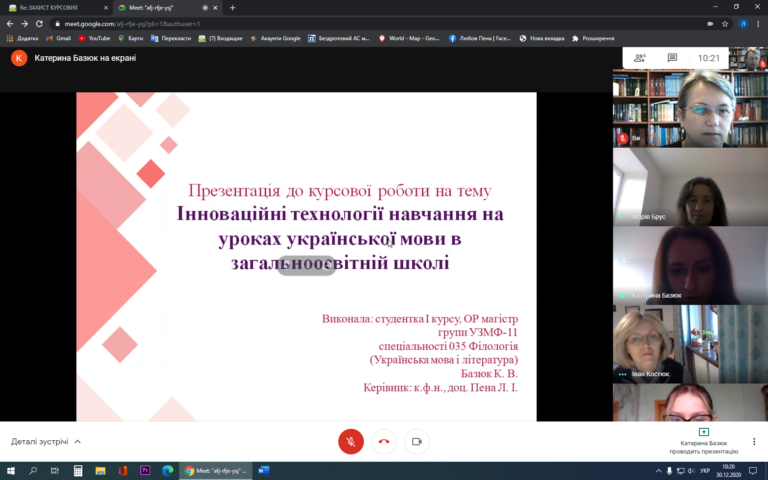
Task: Show hidden system tray icons
Action: pos(658,471)
